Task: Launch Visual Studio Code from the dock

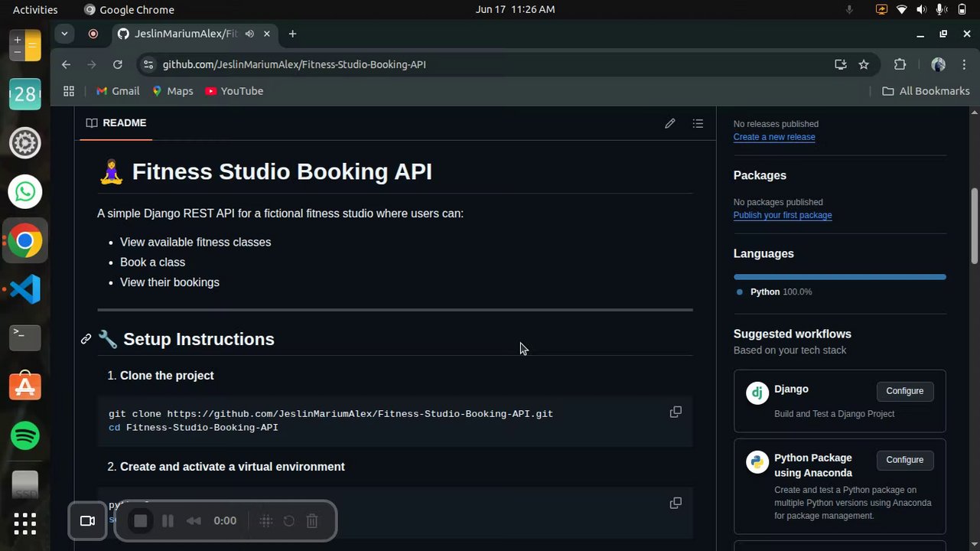Action: 24,289
